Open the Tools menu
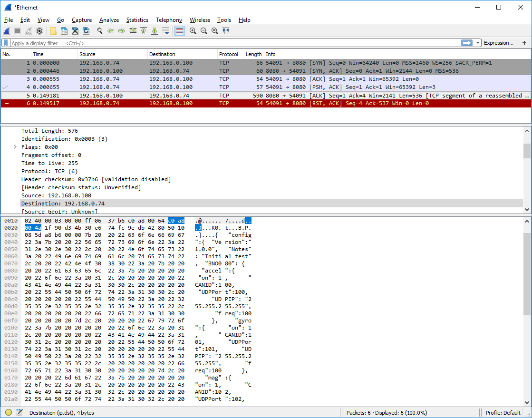This screenshot has width=532, height=418. coord(224,20)
